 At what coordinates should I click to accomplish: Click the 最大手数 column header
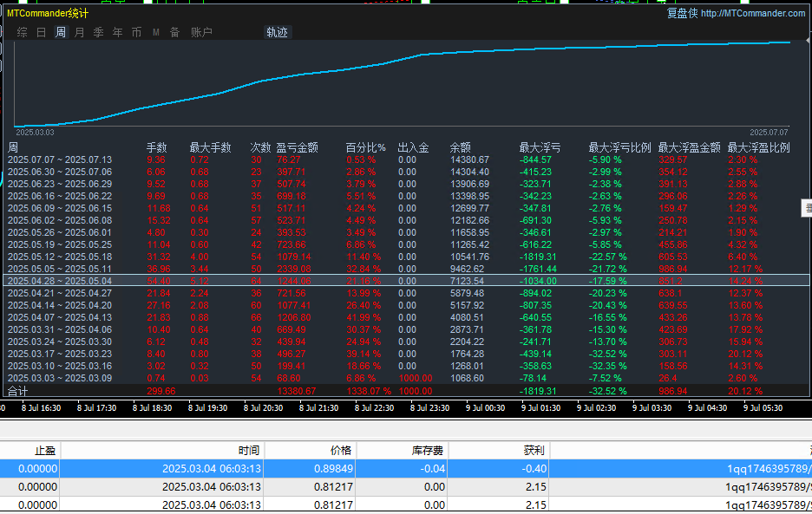coord(210,147)
